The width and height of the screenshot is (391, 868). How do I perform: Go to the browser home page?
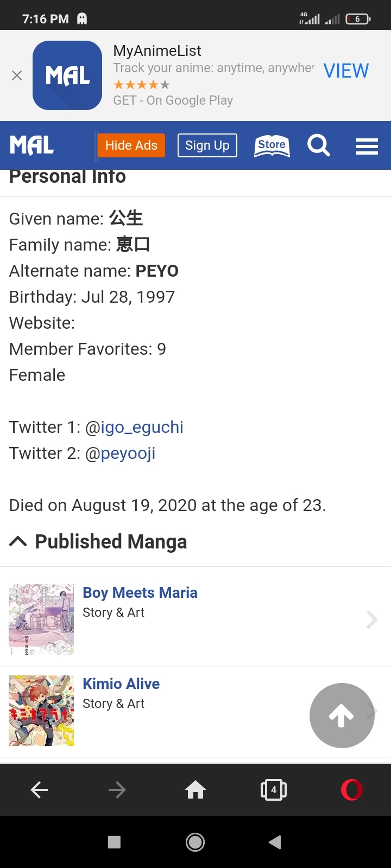pos(195,790)
